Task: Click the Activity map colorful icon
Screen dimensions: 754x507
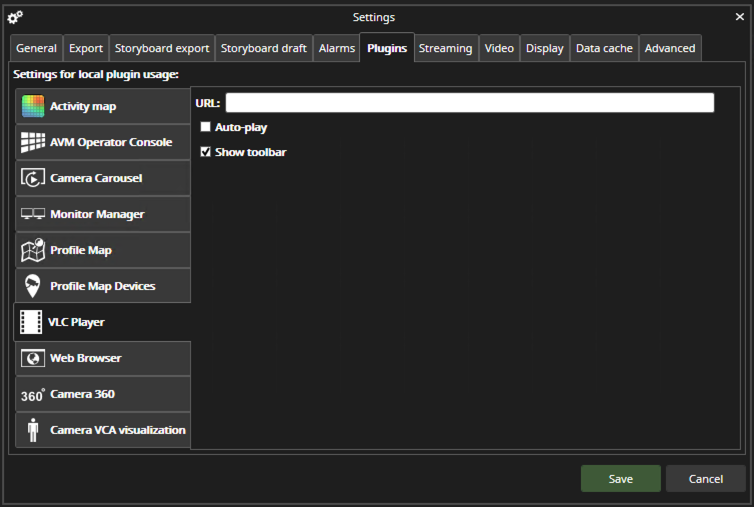Action: pyautogui.click(x=33, y=106)
